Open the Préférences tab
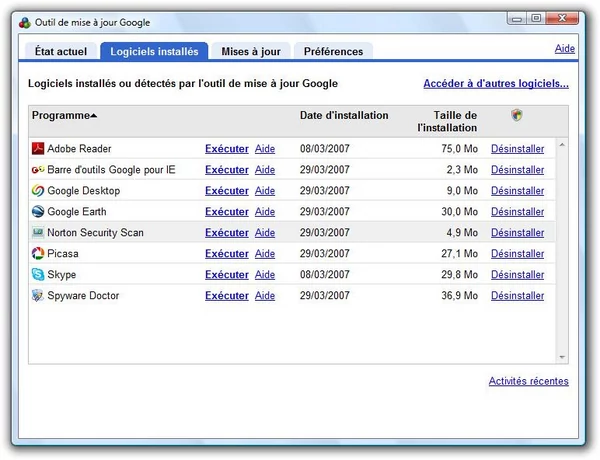The image size is (600, 460). point(333,51)
